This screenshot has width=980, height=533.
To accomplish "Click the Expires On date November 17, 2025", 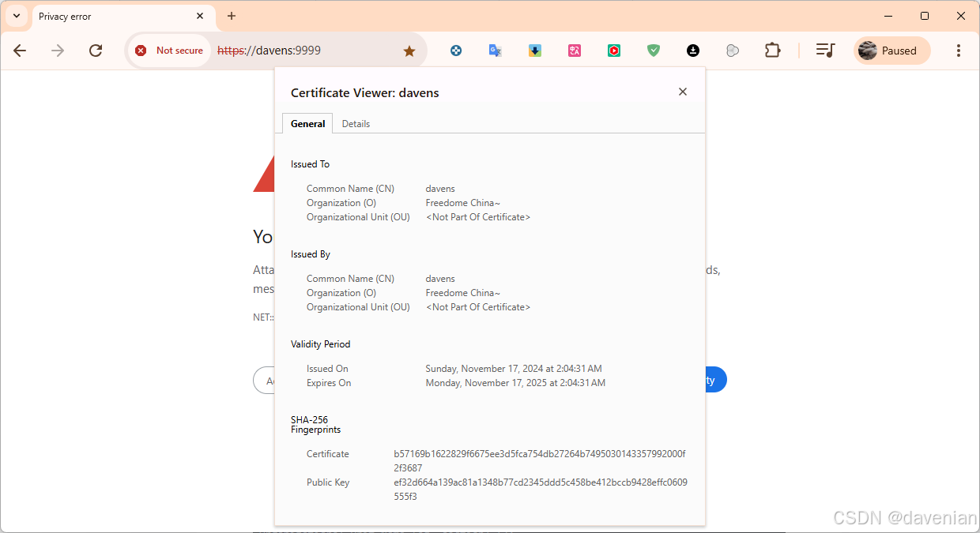I will pos(515,383).
